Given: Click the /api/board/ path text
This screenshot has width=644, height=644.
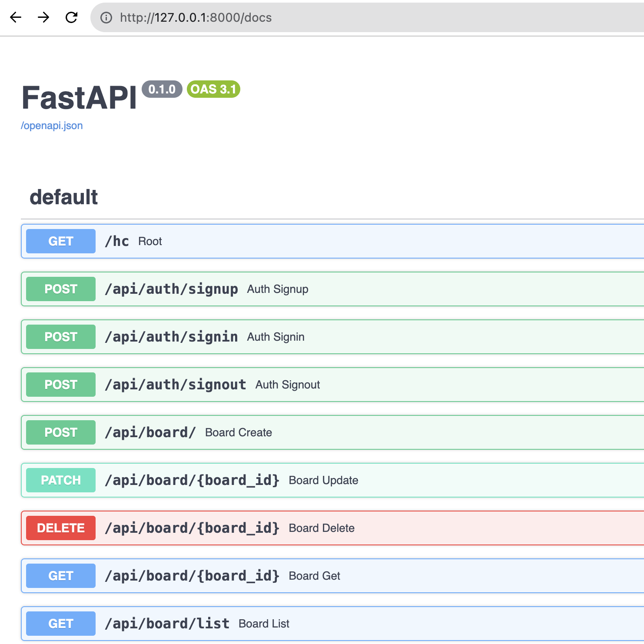Looking at the screenshot, I should coord(150,432).
